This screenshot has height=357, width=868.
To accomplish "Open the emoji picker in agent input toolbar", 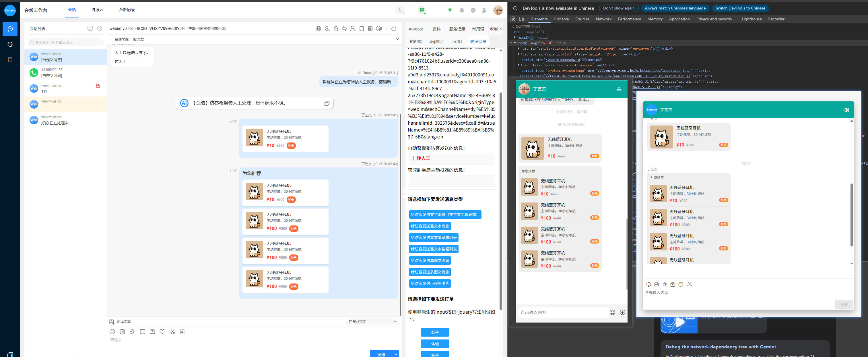I will [112, 332].
